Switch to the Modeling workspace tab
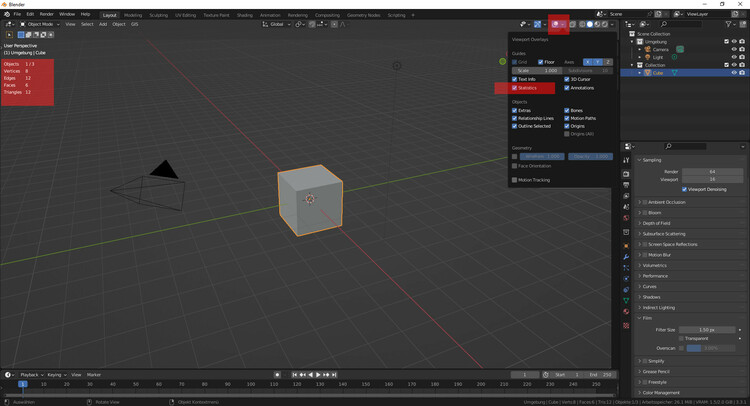The image size is (750, 406). (133, 15)
